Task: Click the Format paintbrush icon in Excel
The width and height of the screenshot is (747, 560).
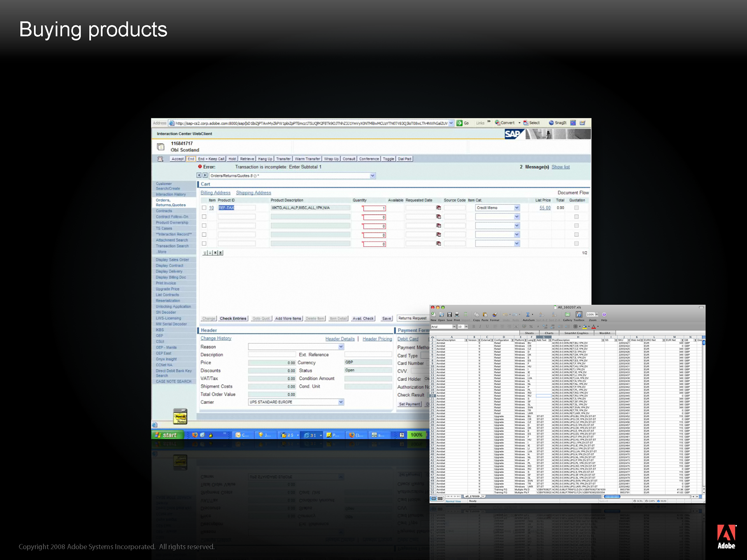Action: coord(494,315)
